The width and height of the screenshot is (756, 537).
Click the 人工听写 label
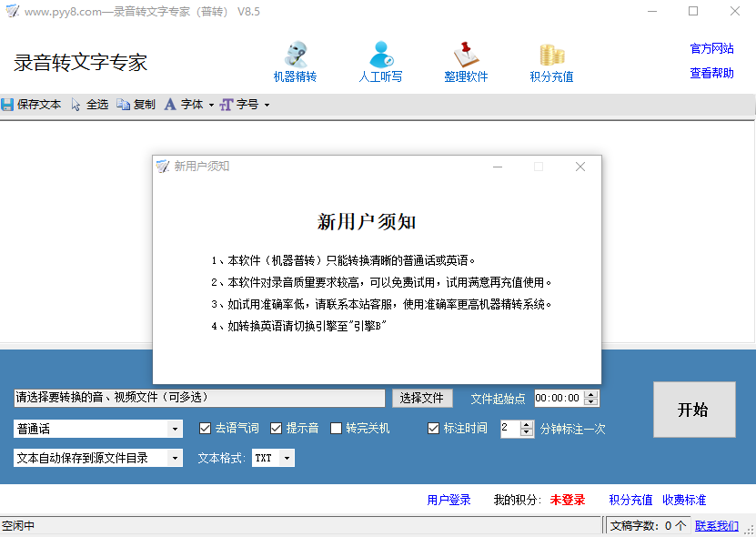click(x=380, y=76)
